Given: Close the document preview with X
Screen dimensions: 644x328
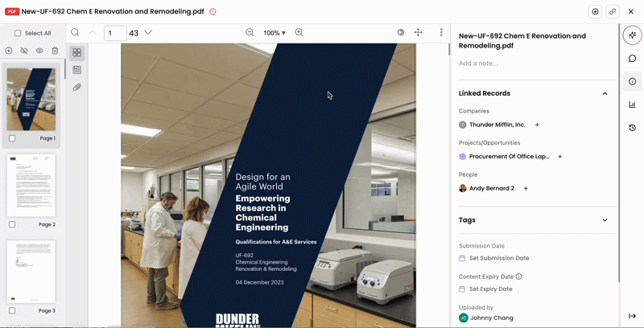Looking at the screenshot, I should pos(631,11).
